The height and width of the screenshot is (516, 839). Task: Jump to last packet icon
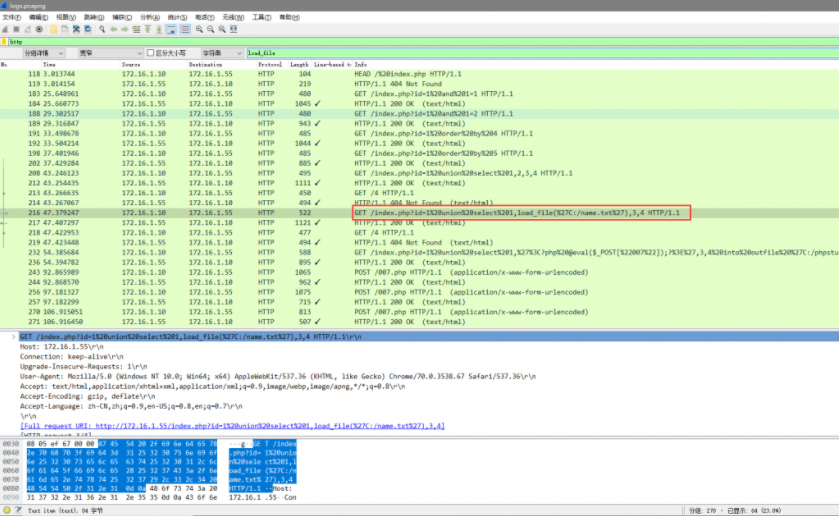coord(159,29)
